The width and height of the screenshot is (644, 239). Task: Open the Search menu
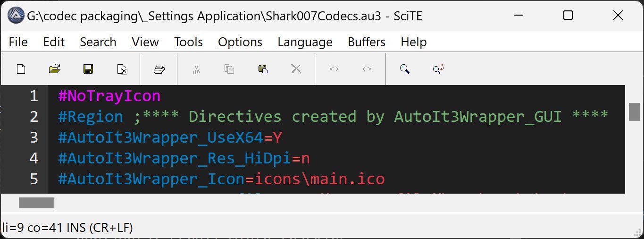pos(98,42)
